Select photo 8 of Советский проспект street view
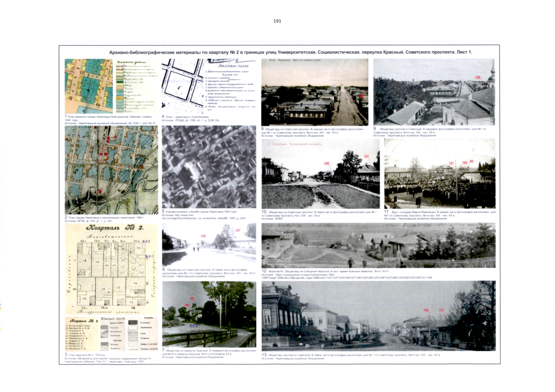The width and height of the screenshot is (555, 392). tap(315, 92)
